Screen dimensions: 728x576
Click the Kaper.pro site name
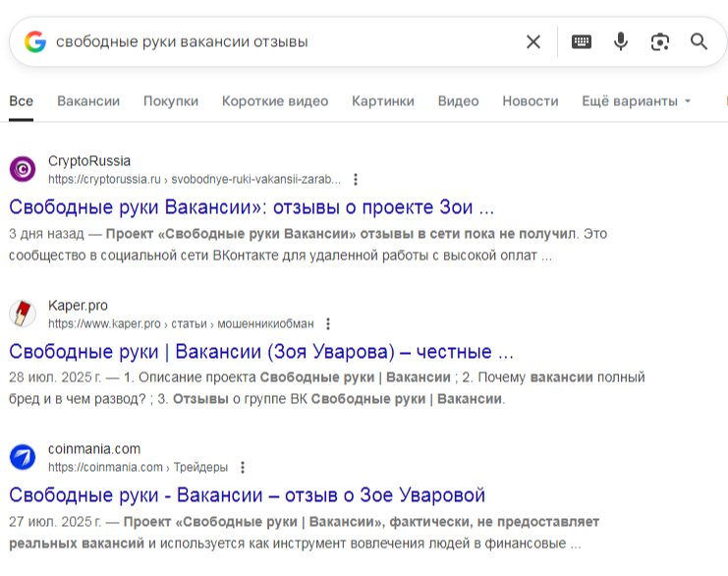click(78, 306)
